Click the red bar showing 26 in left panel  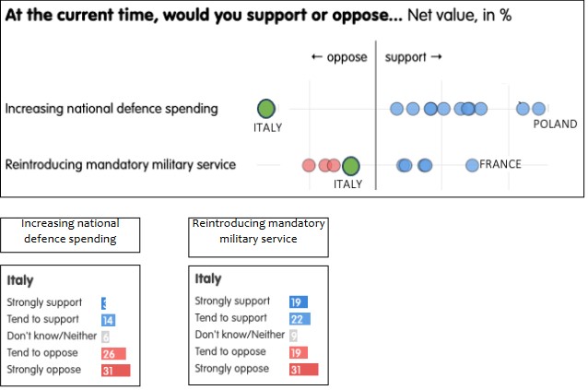click(x=113, y=353)
